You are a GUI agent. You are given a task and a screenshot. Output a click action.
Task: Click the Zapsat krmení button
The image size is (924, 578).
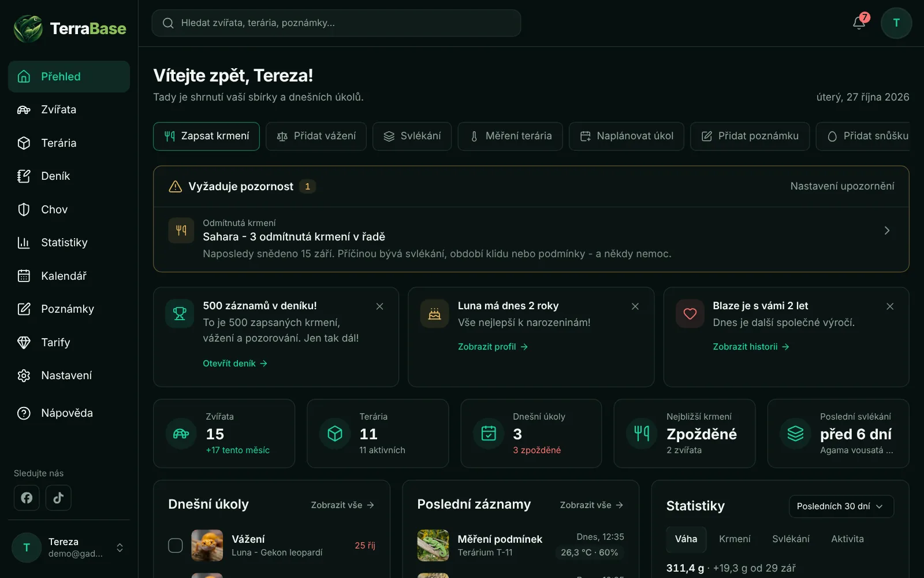tap(206, 136)
